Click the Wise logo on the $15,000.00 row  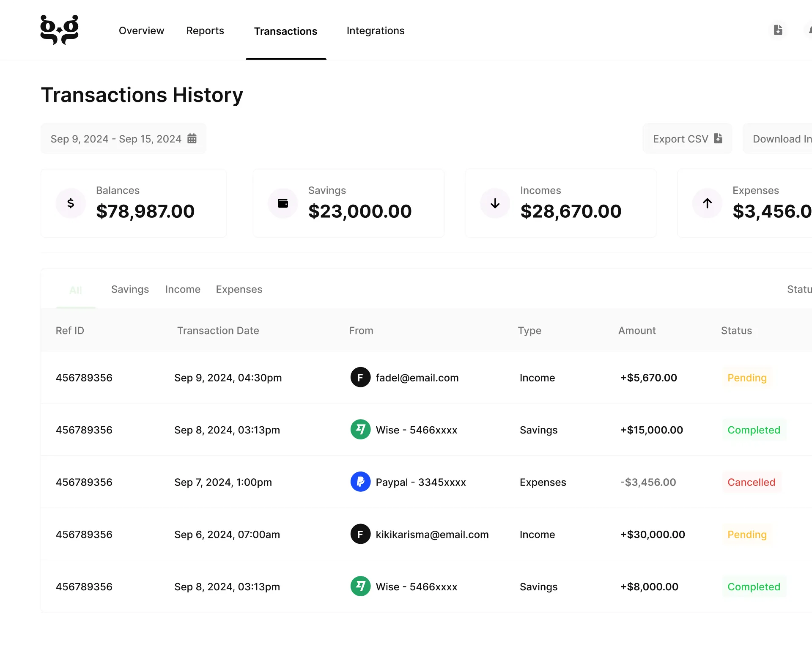tap(360, 430)
